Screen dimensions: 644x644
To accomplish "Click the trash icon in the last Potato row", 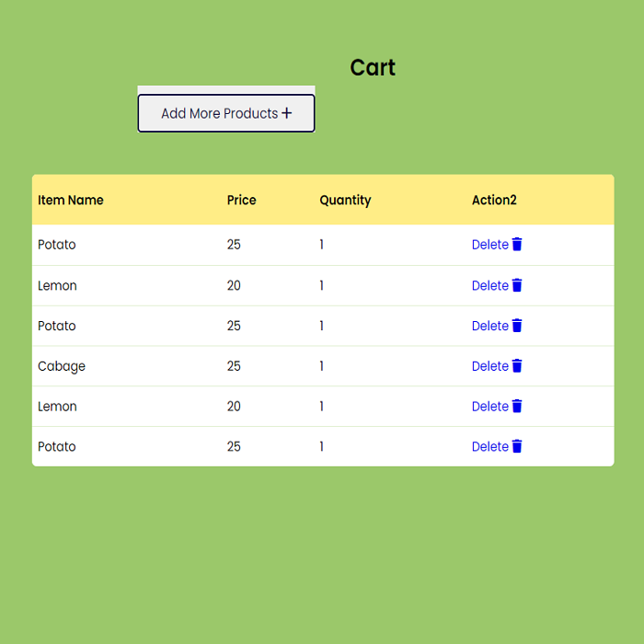I will pos(517,446).
